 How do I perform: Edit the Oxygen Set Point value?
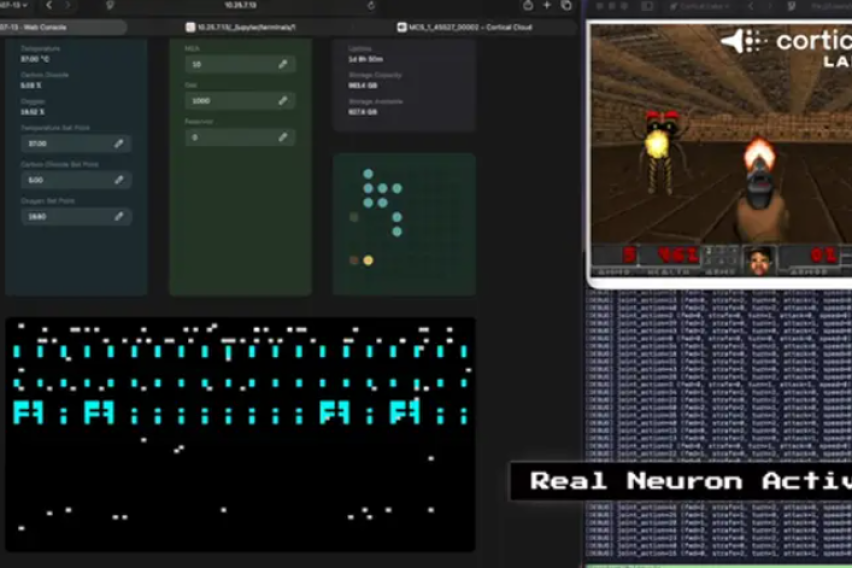(x=119, y=216)
